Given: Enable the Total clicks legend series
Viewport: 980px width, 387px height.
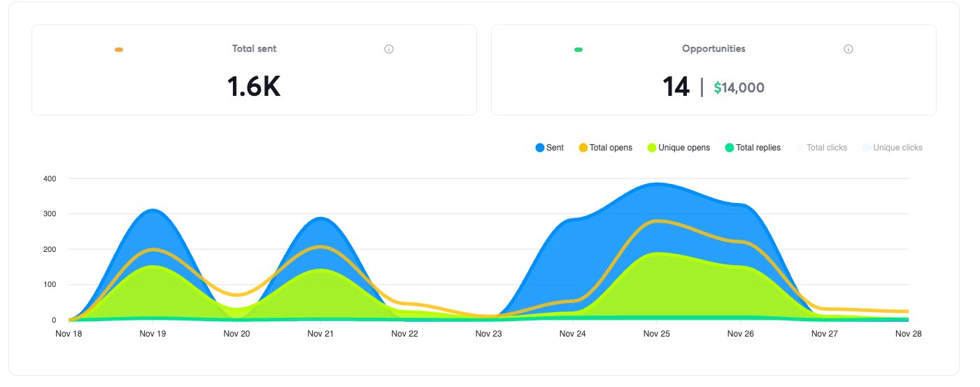Looking at the screenshot, I should click(822, 148).
